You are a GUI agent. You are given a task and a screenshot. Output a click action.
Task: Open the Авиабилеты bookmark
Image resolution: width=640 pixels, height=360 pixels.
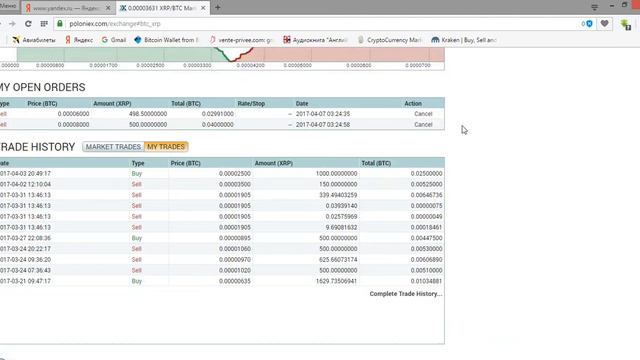34,40
